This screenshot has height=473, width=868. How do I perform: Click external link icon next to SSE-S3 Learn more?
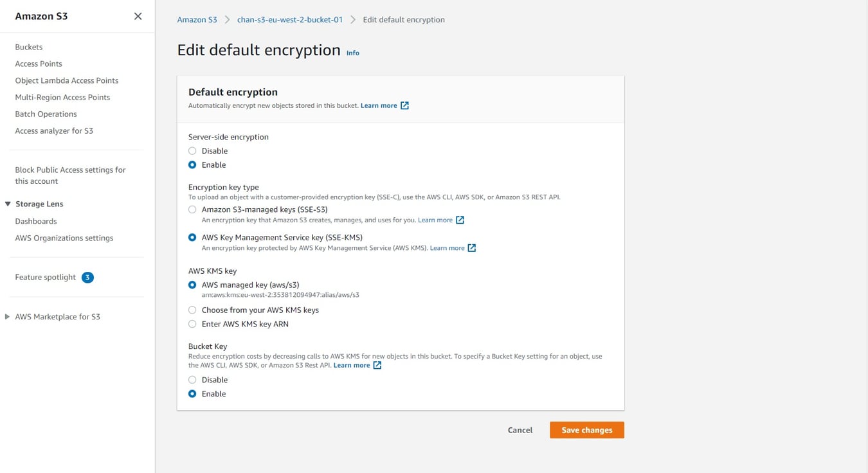(460, 220)
